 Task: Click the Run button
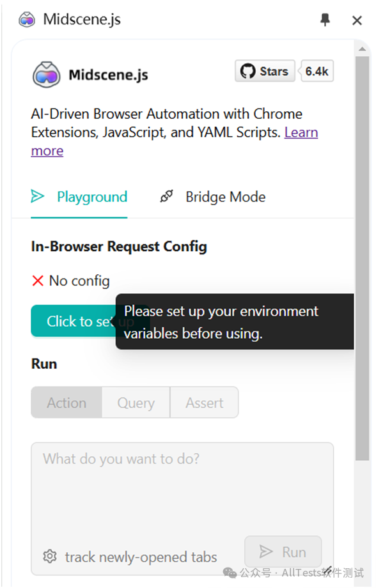(x=283, y=552)
